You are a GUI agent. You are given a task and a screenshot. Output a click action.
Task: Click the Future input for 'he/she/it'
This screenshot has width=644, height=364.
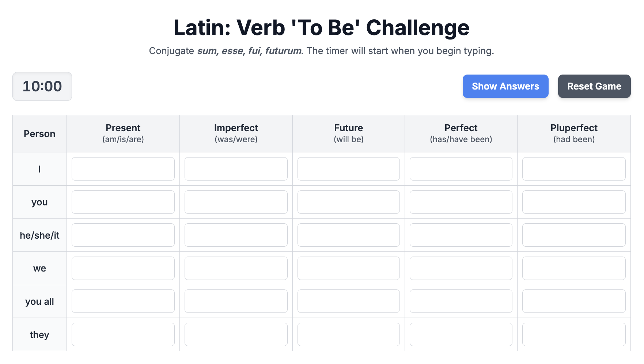click(348, 235)
